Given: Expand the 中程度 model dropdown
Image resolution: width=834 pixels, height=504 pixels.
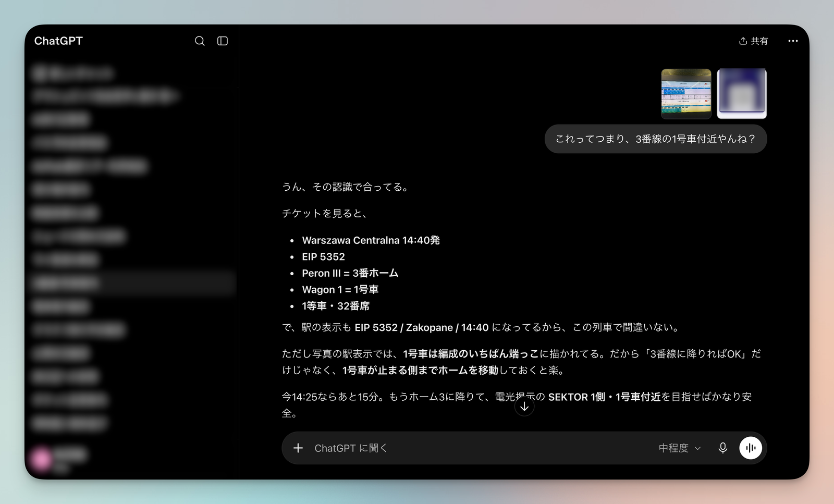Looking at the screenshot, I should point(680,448).
